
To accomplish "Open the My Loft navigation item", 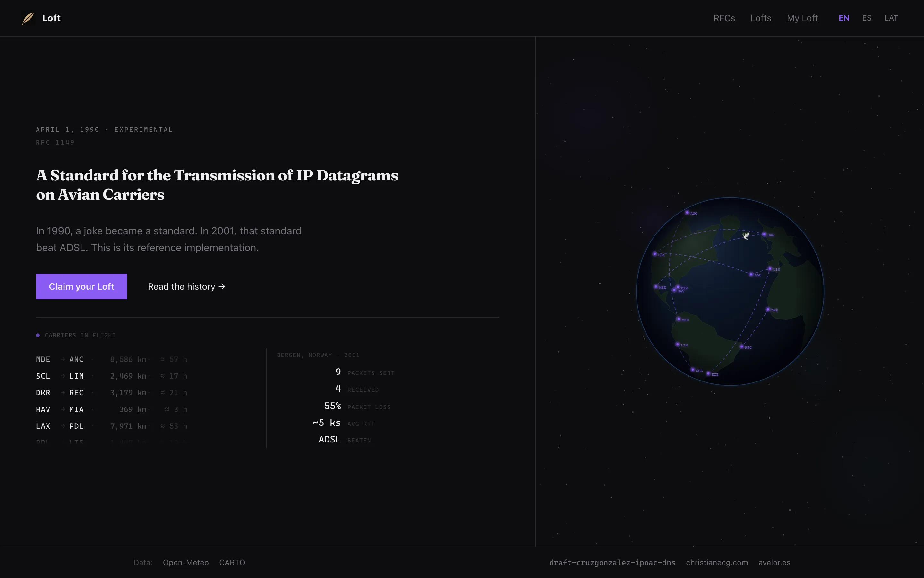I will tap(802, 18).
